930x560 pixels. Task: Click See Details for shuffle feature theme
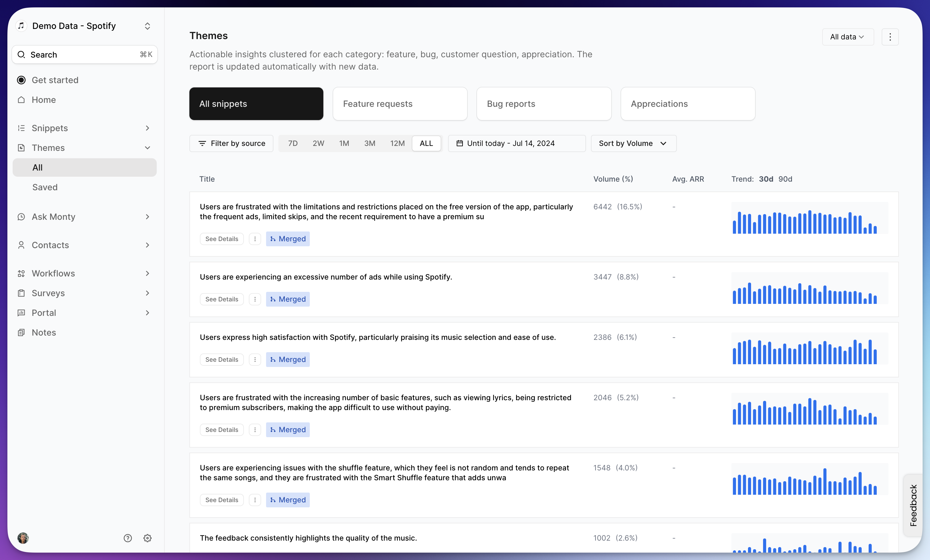pos(221,500)
